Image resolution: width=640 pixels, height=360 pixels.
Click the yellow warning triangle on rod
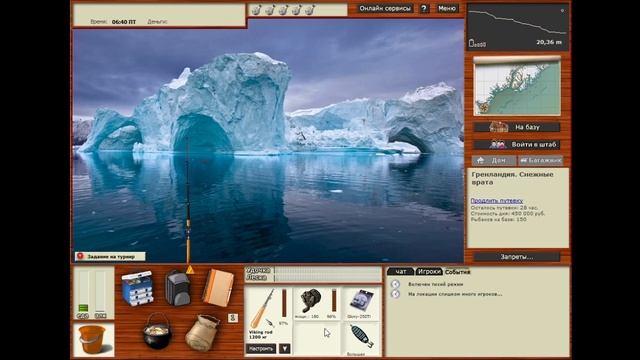[x=190, y=269]
